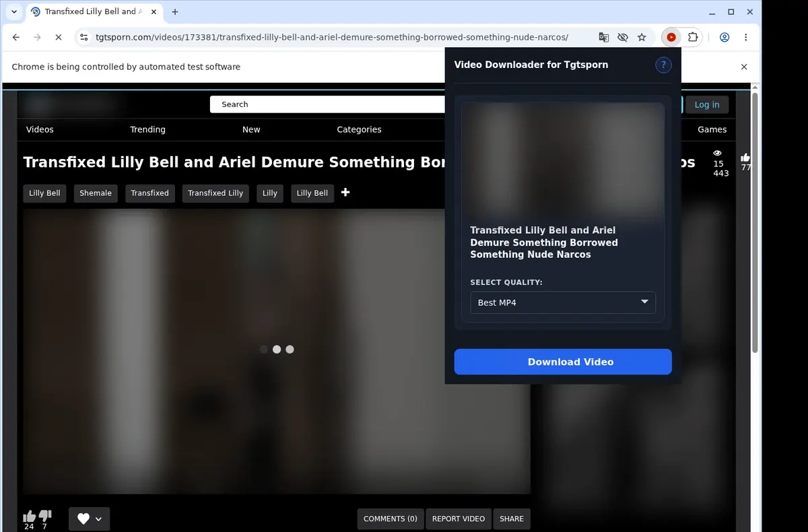This screenshot has width=808, height=532.
Task: Click the Log in button
Action: pyautogui.click(x=707, y=104)
